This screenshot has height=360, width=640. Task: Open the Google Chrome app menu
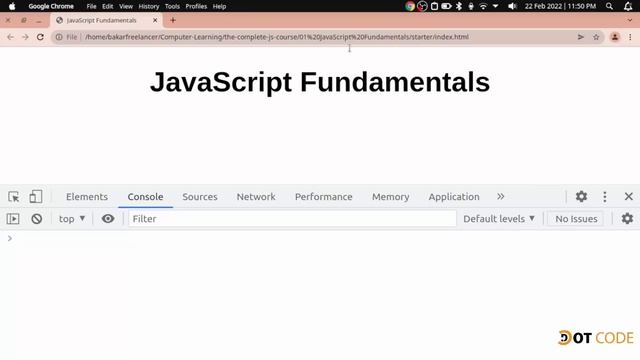[51, 6]
